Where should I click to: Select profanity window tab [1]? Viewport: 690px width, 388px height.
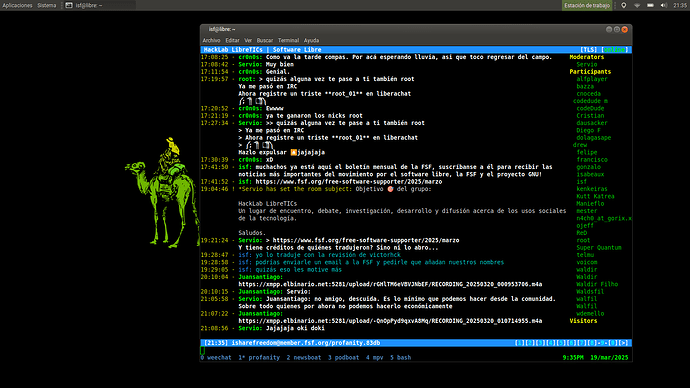tap(520, 343)
